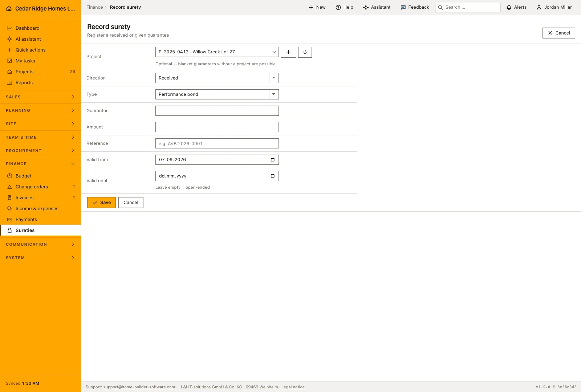Open AI assistant in the sidebar
This screenshot has width=581, height=392.
click(40, 39)
